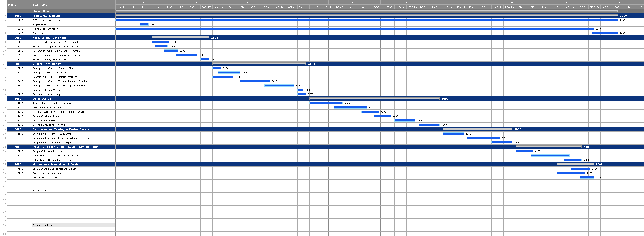Select Fabrication of the Support Structure and Skin
The width and height of the screenshot is (644, 236).
coord(56,156)
